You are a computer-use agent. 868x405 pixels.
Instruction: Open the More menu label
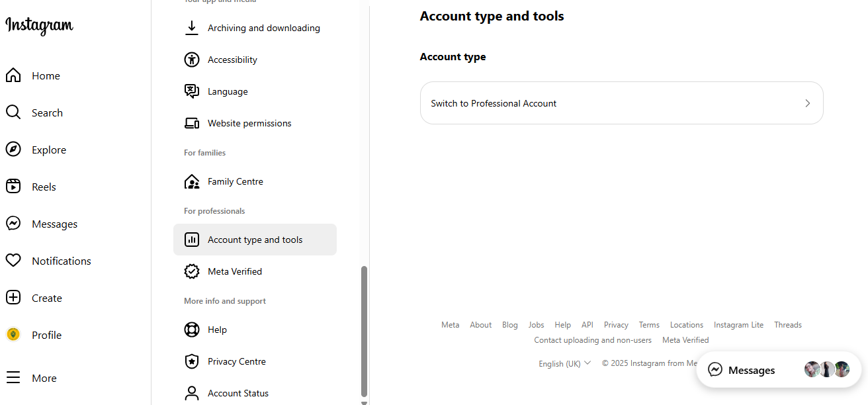coord(44,378)
